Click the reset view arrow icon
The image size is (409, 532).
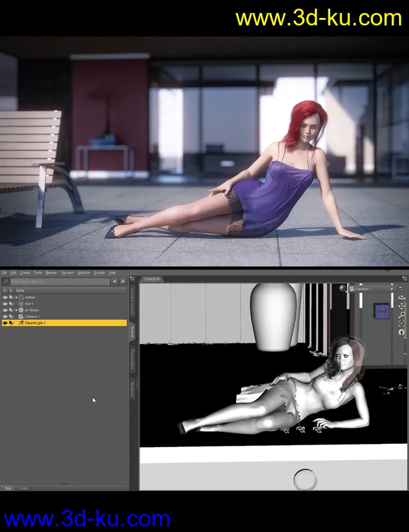click(403, 333)
